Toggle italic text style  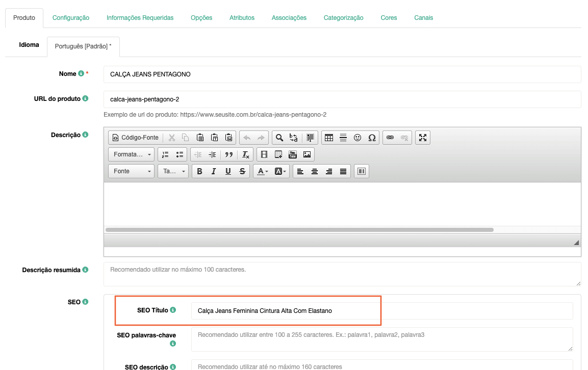[214, 171]
